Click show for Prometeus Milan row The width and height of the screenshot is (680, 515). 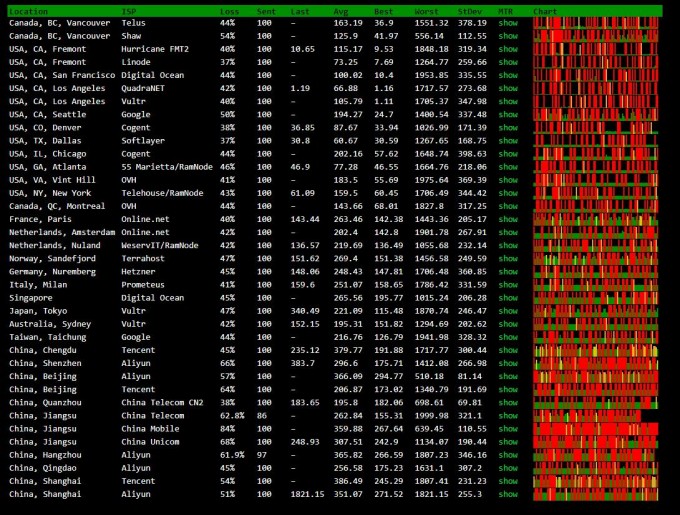(508, 284)
